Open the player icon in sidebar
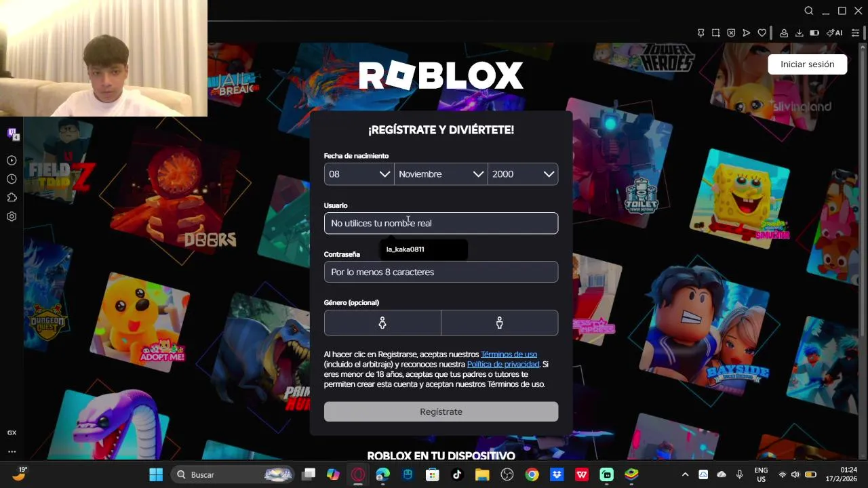The image size is (868, 488). (x=12, y=161)
